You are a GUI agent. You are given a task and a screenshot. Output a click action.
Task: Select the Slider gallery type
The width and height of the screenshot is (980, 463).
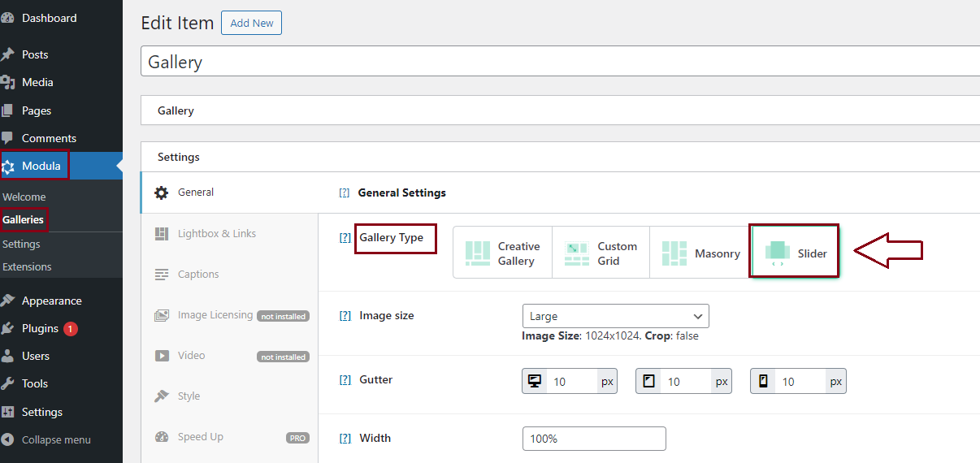pyautogui.click(x=794, y=253)
